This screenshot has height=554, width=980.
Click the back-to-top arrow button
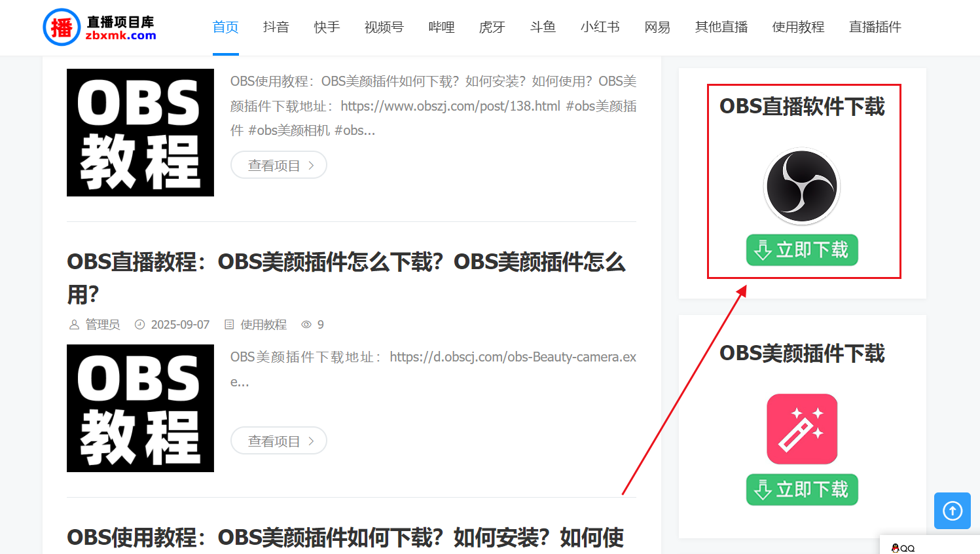click(952, 511)
